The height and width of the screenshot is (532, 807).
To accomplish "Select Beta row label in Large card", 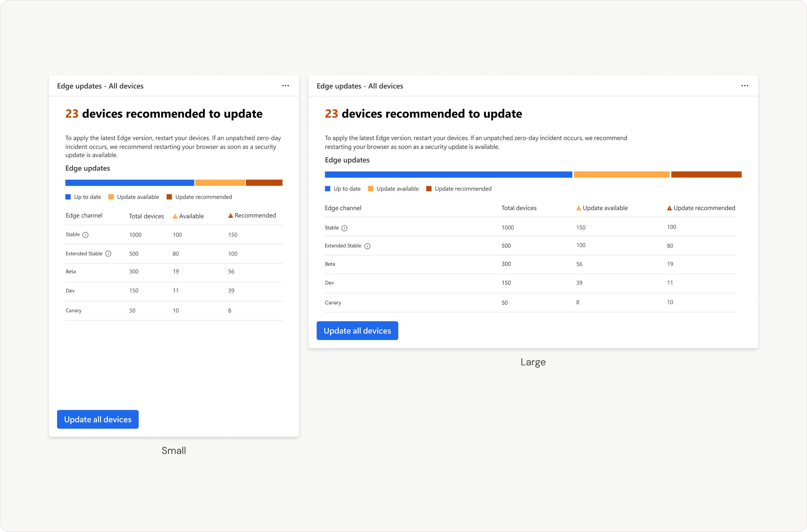I will coord(330,264).
